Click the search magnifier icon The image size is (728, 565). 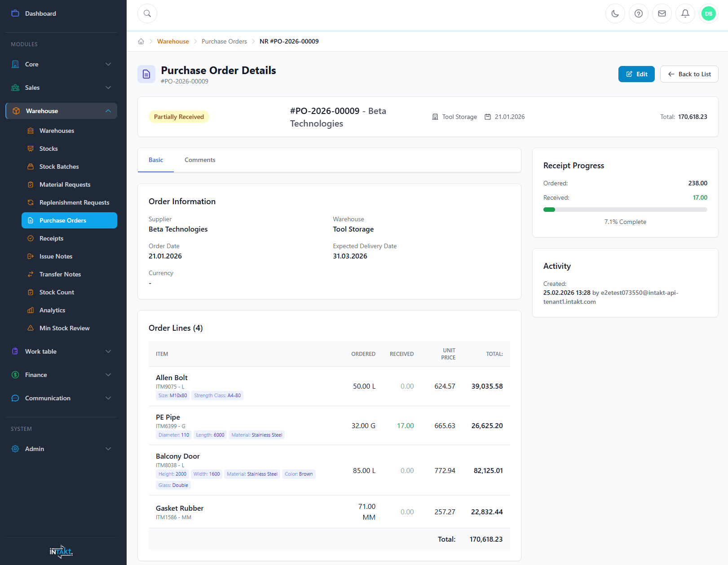point(147,13)
